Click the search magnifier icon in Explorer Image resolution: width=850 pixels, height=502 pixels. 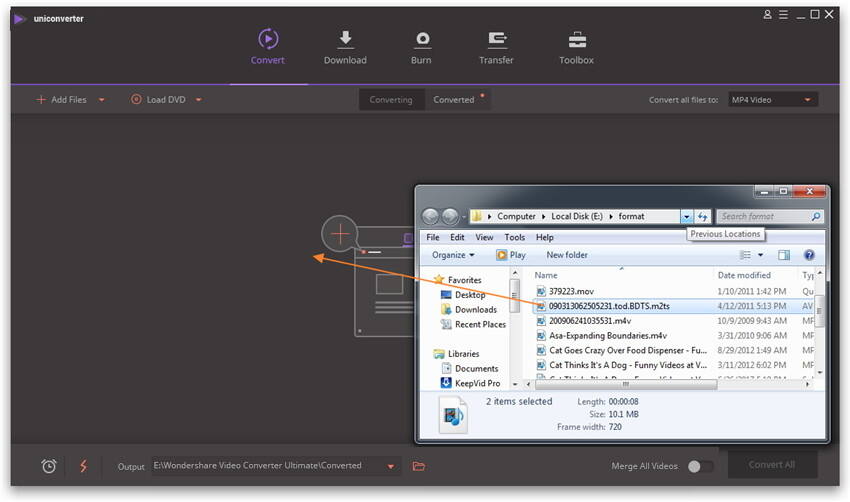[x=816, y=216]
